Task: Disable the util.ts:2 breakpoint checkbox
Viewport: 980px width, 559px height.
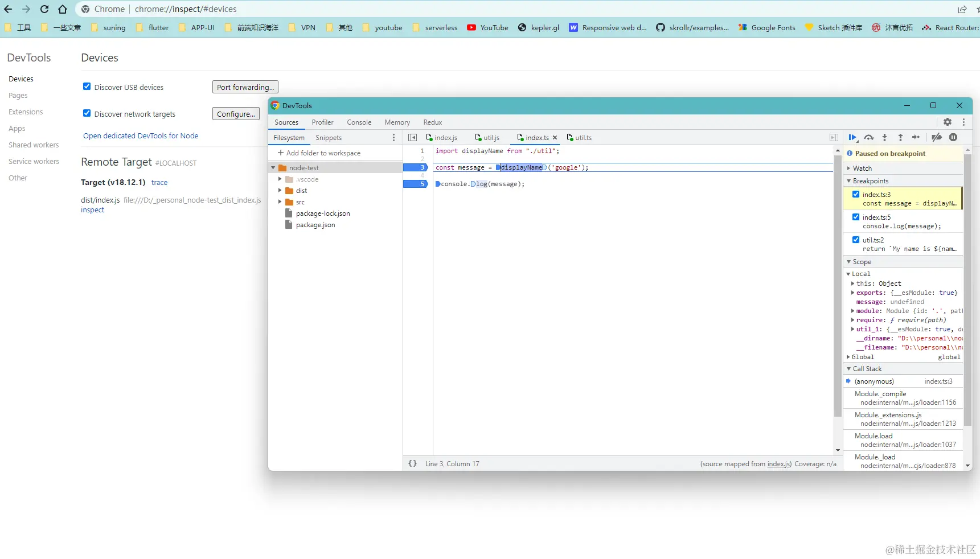Action: click(856, 240)
